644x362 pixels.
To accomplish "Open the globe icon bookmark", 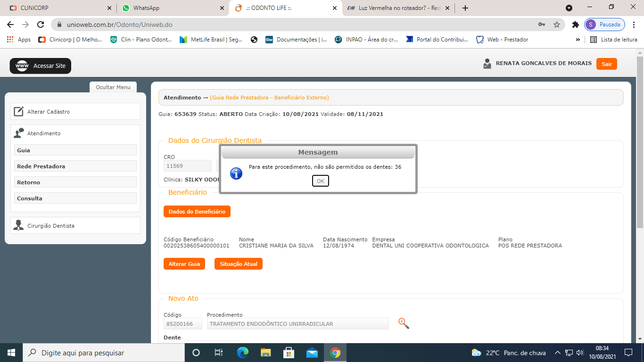I will [254, 40].
